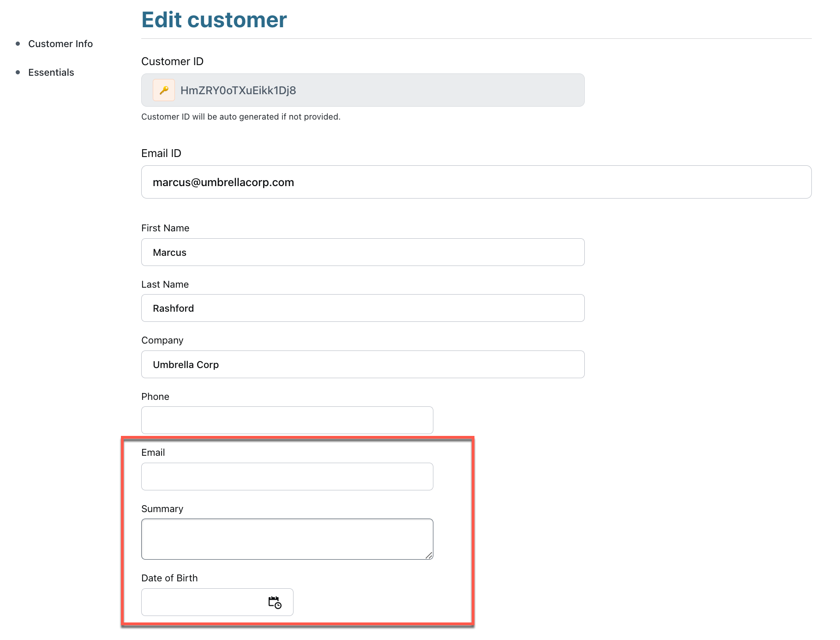Click the empty Email field

coord(287,477)
